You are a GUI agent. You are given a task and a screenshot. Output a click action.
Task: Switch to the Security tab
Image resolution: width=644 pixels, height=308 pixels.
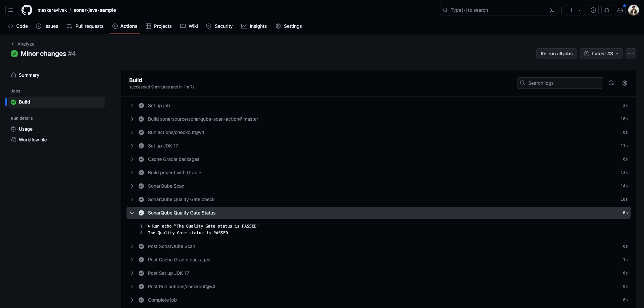(219, 26)
